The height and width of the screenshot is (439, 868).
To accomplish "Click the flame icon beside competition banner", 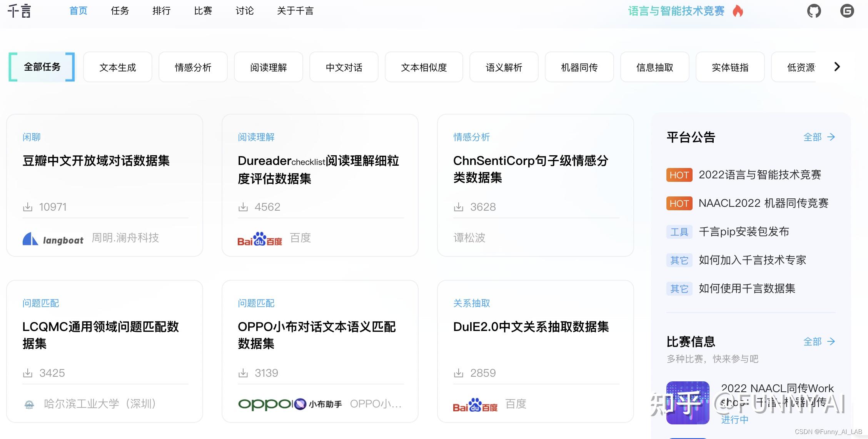I will [x=738, y=11].
